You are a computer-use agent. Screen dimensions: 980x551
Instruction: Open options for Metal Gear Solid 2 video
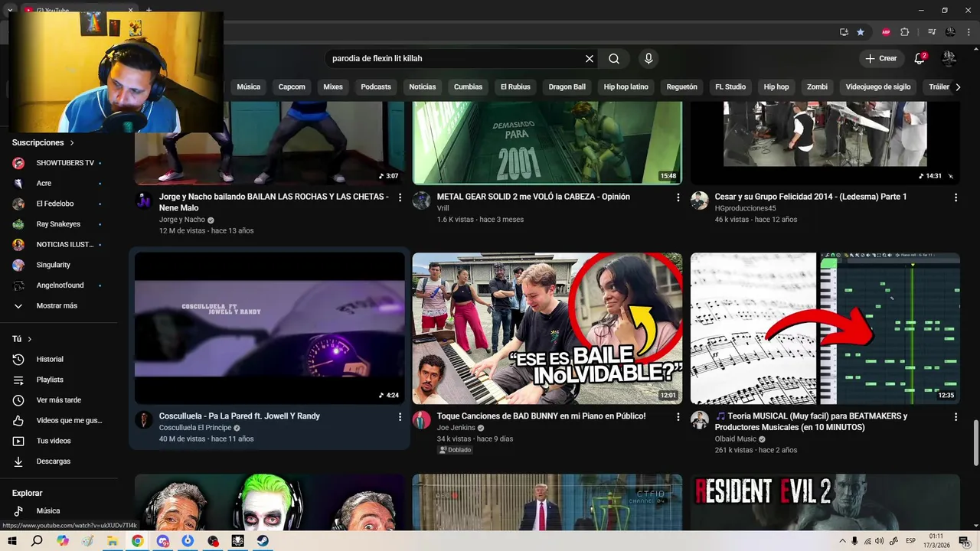point(678,197)
